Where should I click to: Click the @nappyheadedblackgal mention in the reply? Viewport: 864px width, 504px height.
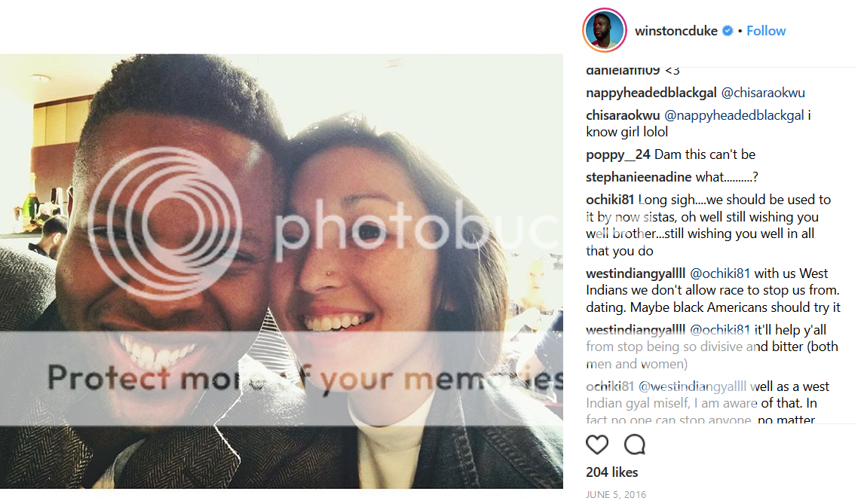click(x=734, y=115)
